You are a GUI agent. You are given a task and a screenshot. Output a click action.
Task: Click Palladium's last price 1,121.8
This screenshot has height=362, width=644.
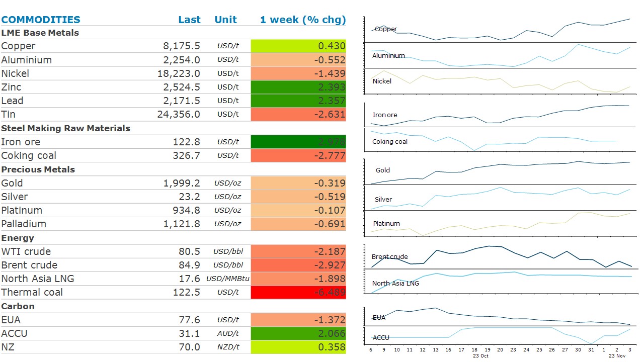[182, 224]
